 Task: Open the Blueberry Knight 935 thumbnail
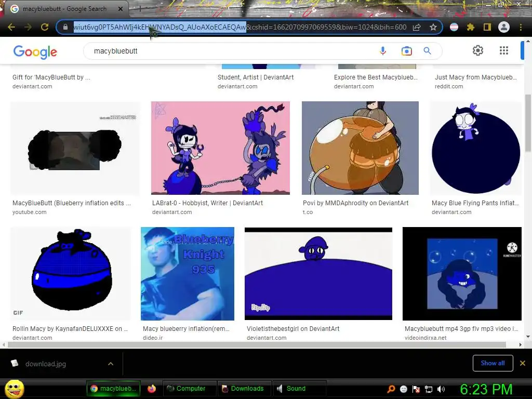click(x=187, y=273)
